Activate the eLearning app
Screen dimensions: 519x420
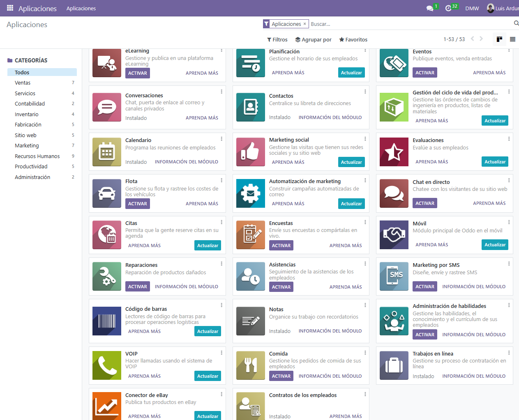(137, 73)
